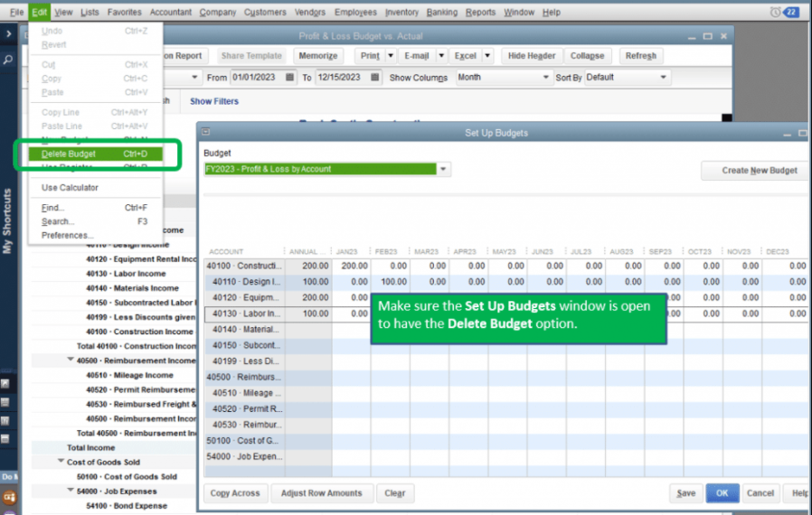
Task: Click the report's Collapse button
Action: click(x=587, y=56)
